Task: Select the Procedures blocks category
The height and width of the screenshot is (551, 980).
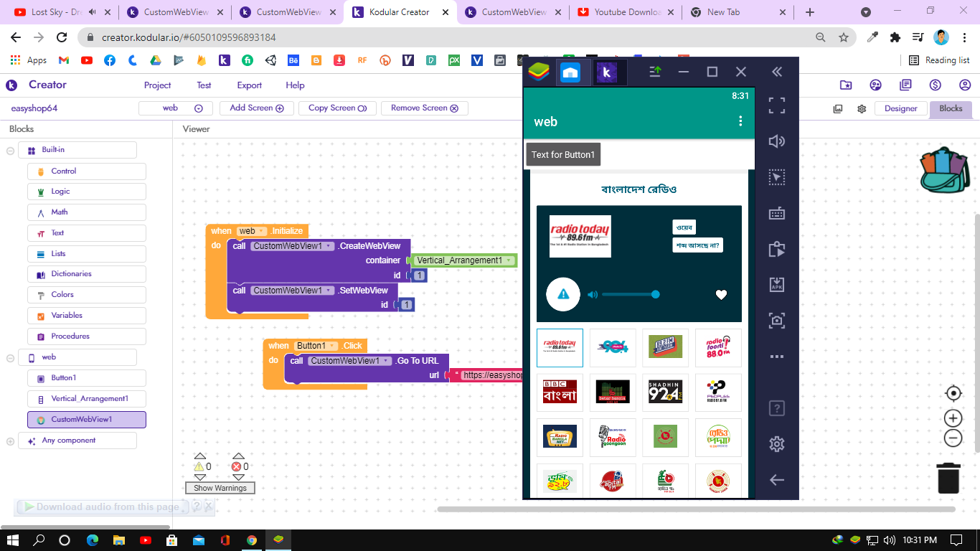Action: tap(87, 336)
